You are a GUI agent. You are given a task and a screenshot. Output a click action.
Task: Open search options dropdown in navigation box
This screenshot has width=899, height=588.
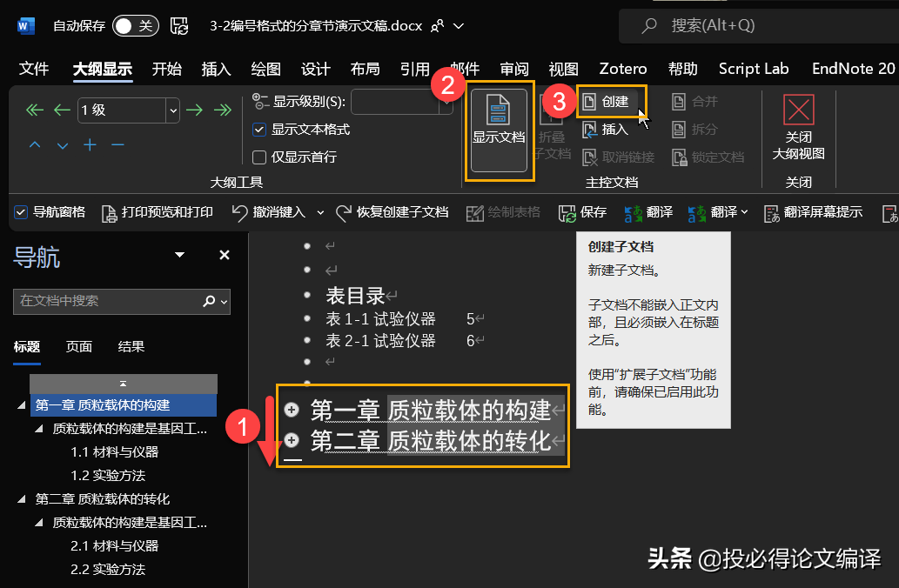(224, 302)
